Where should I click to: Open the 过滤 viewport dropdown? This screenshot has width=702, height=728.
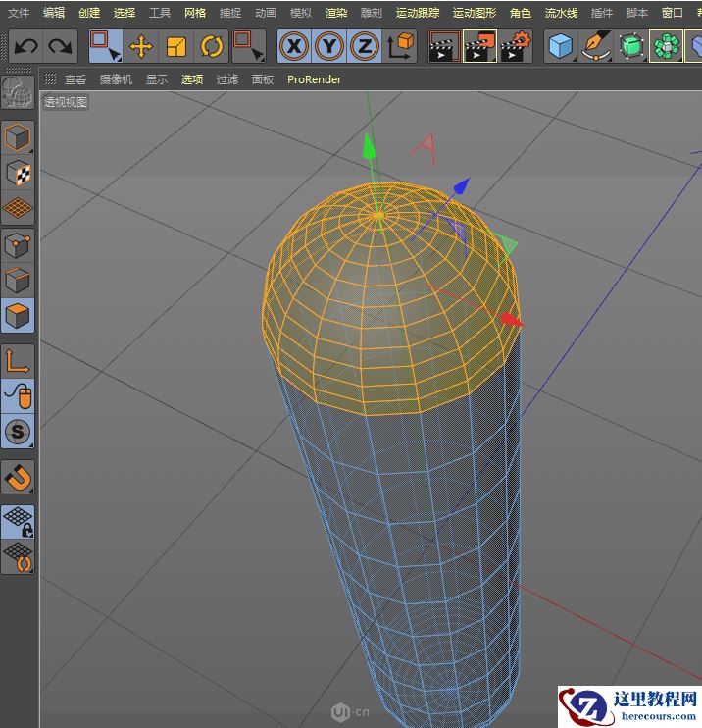coord(227,79)
